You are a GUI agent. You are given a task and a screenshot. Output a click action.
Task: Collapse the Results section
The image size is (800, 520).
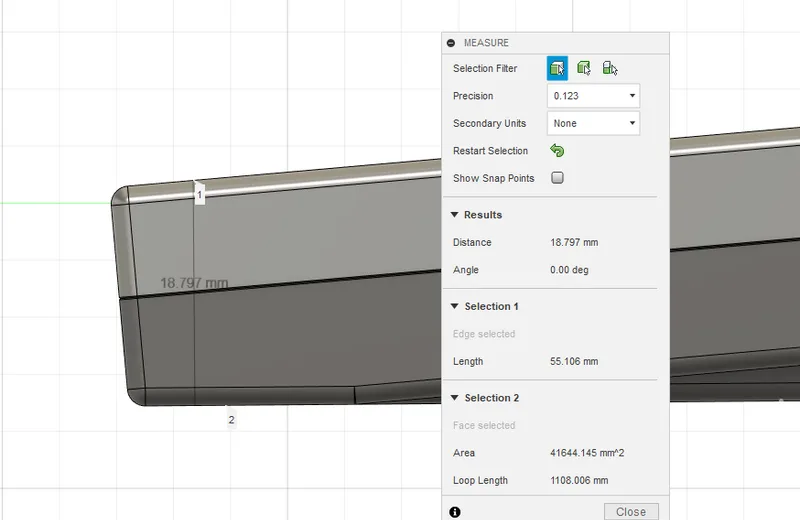[x=455, y=215]
